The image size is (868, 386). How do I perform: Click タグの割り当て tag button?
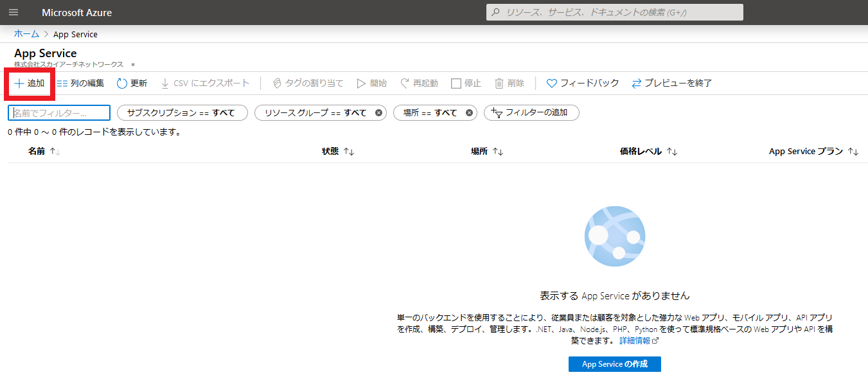pyautogui.click(x=308, y=83)
